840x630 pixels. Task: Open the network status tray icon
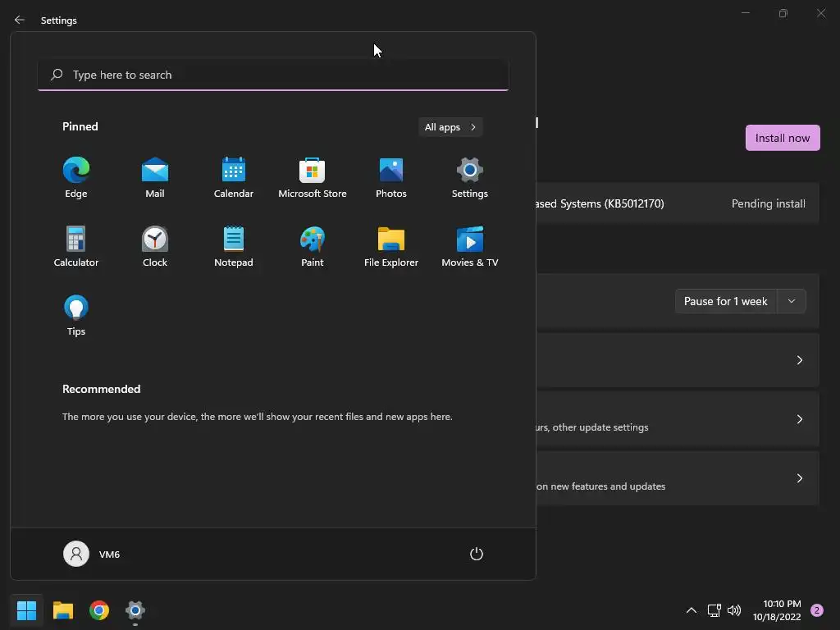tap(714, 610)
